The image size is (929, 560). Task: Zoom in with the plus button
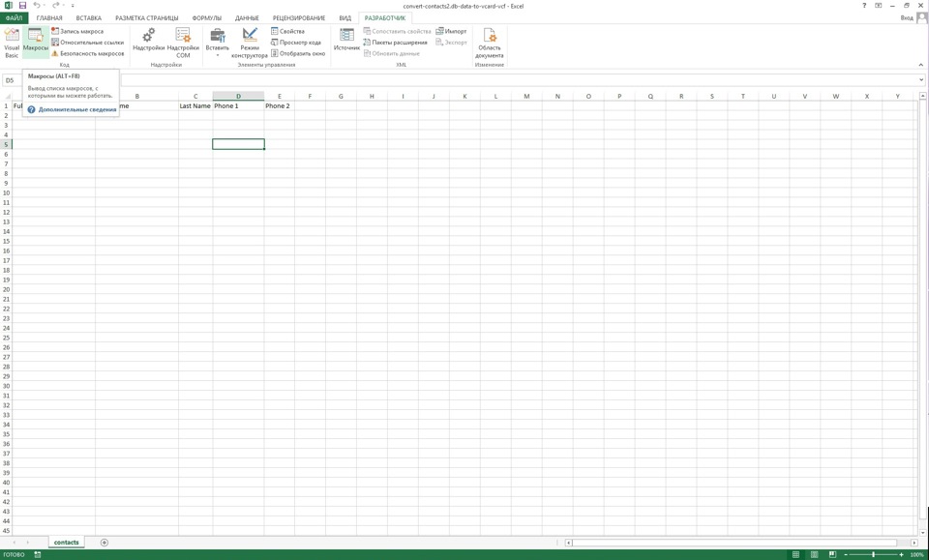coord(902,554)
